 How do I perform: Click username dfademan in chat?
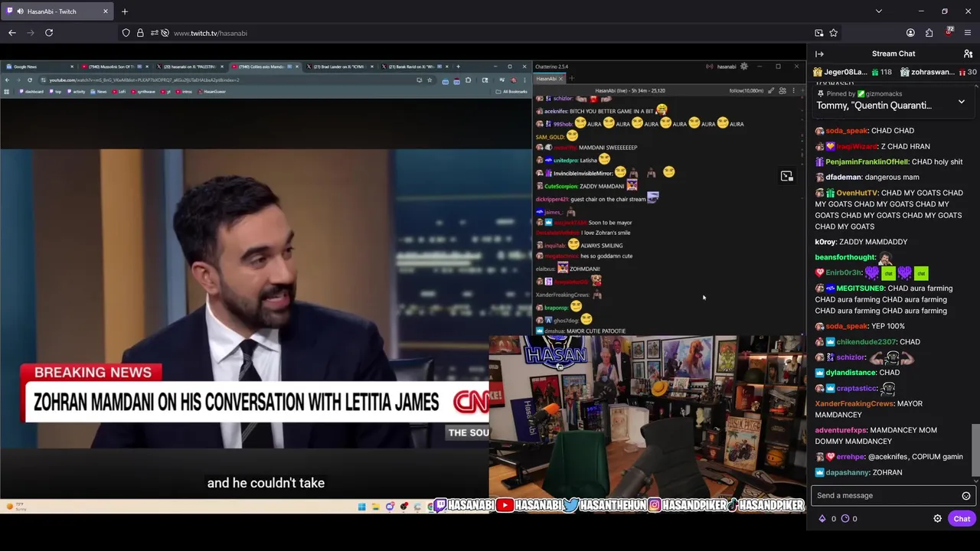coord(843,178)
